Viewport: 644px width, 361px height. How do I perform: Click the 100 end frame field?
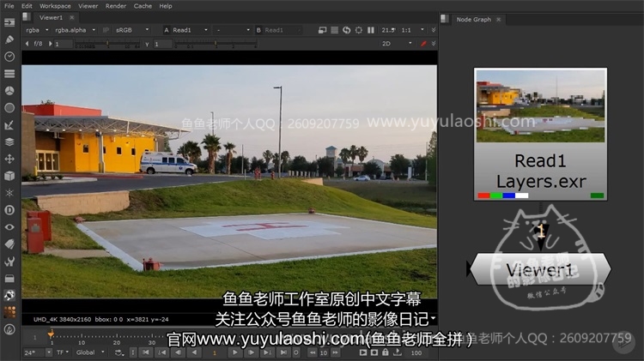pyautogui.click(x=416, y=352)
